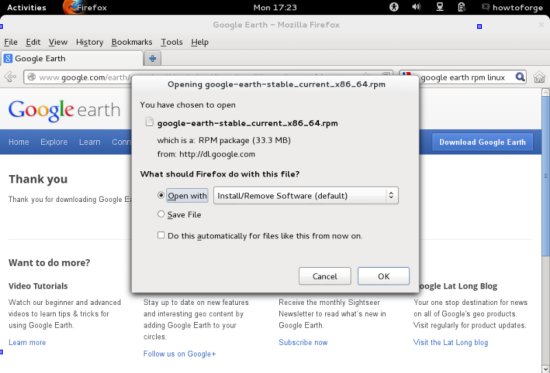Open the File menu
Image resolution: width=550 pixels, height=373 pixels.
coord(11,42)
